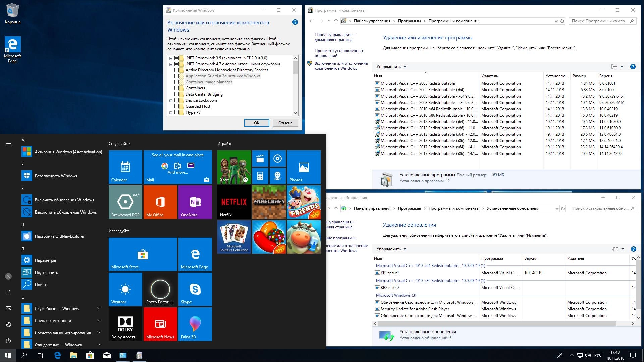Open the Microsoft News tile

tap(160, 324)
